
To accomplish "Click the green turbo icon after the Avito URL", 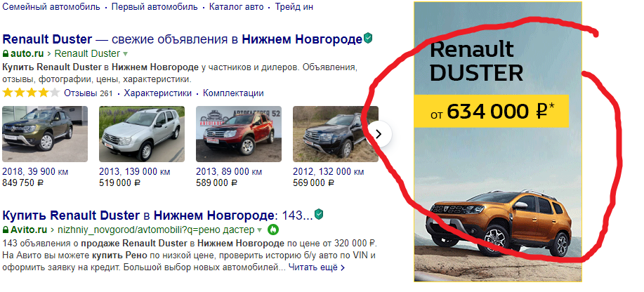I will 273,230.
